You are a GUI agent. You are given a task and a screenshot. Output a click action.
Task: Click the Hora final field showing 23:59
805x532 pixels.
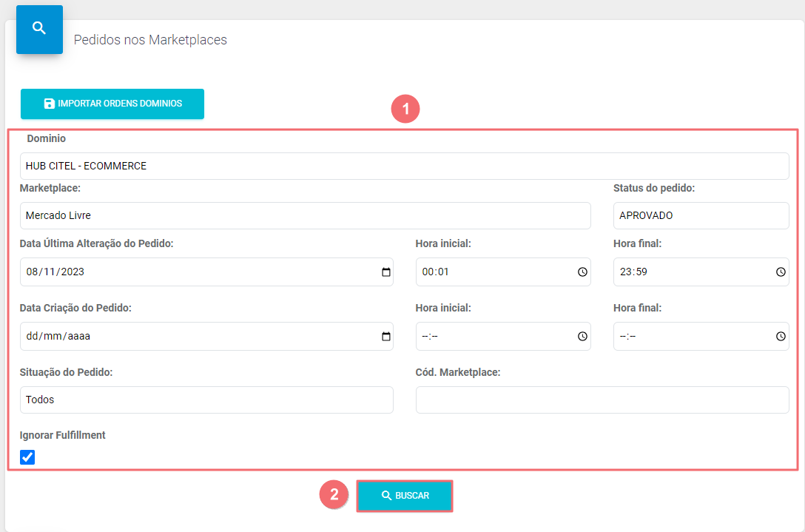click(x=701, y=272)
